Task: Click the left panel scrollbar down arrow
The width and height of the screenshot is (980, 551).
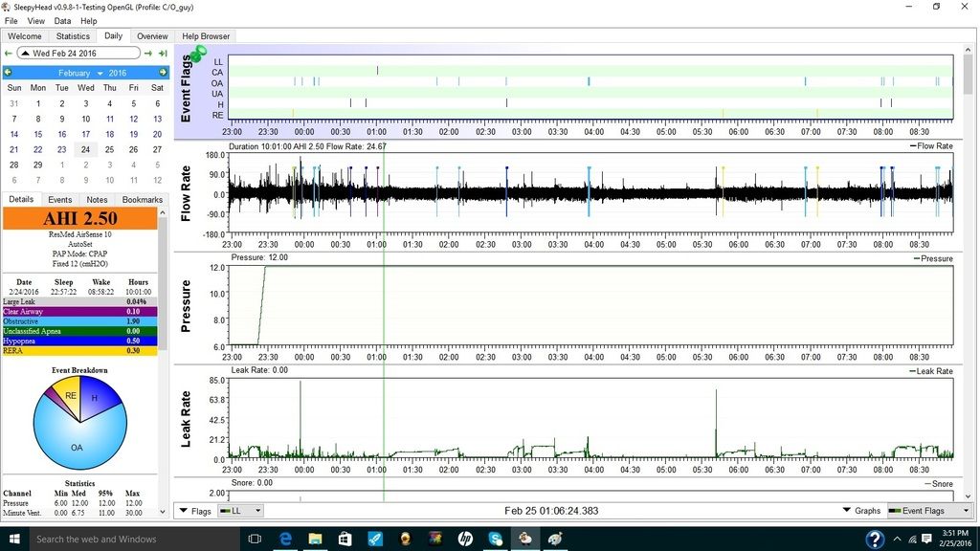Action: point(163,512)
